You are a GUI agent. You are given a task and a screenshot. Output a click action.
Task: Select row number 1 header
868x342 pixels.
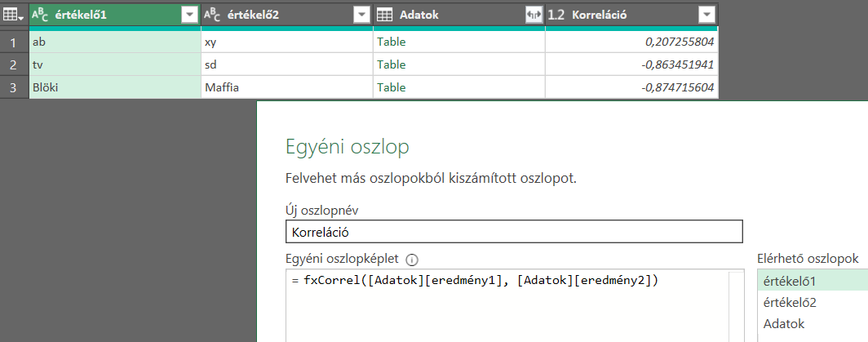click(15, 42)
